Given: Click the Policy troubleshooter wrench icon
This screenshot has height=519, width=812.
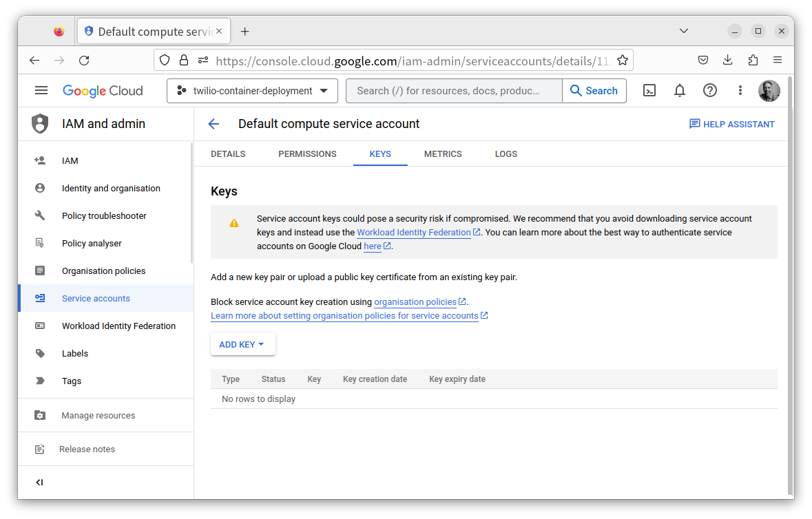Looking at the screenshot, I should click(40, 215).
